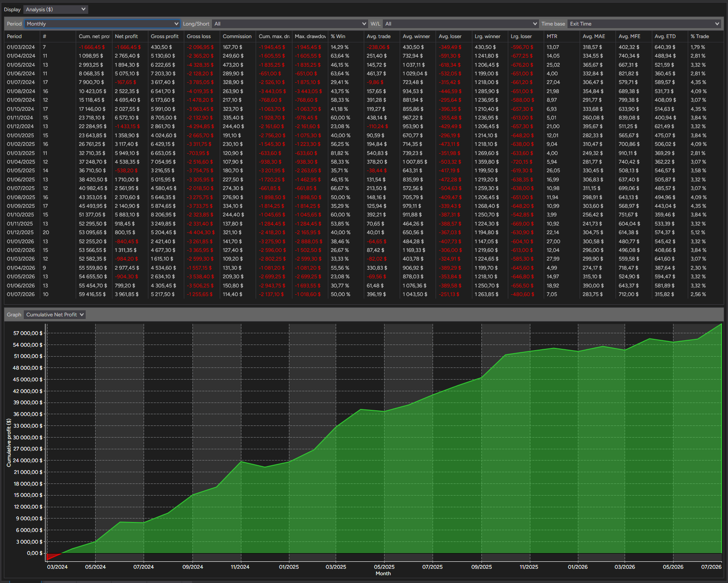
Task: Click the Avg. trade column header
Action: pyautogui.click(x=382, y=36)
